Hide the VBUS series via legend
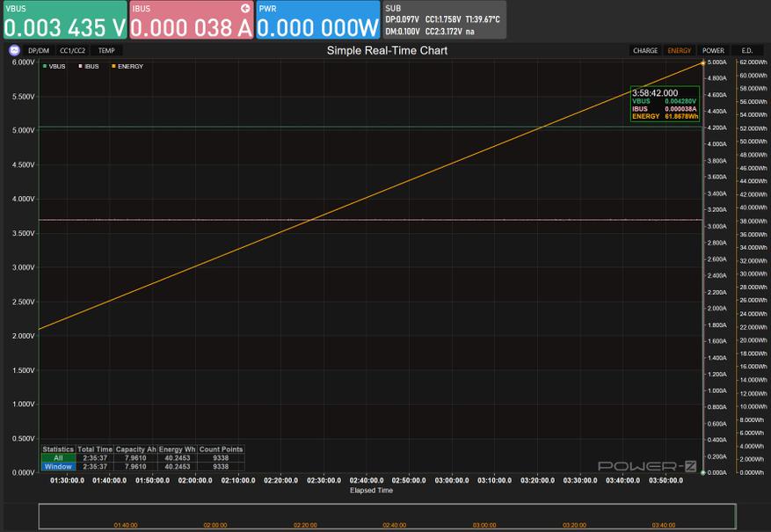Image resolution: width=771 pixels, height=532 pixels. [55, 66]
